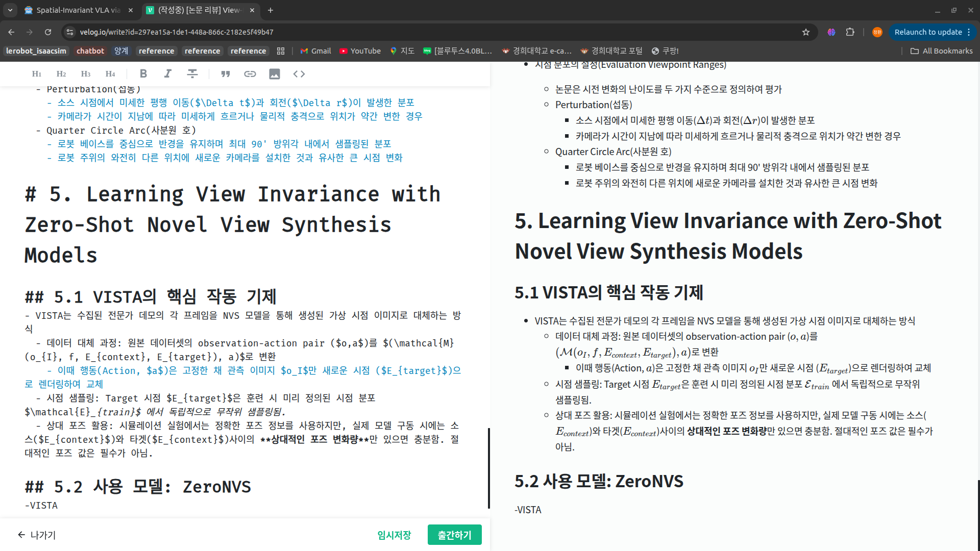Select the (작성중) [논문 리뷰] tab
980x551 pixels.
click(200, 10)
